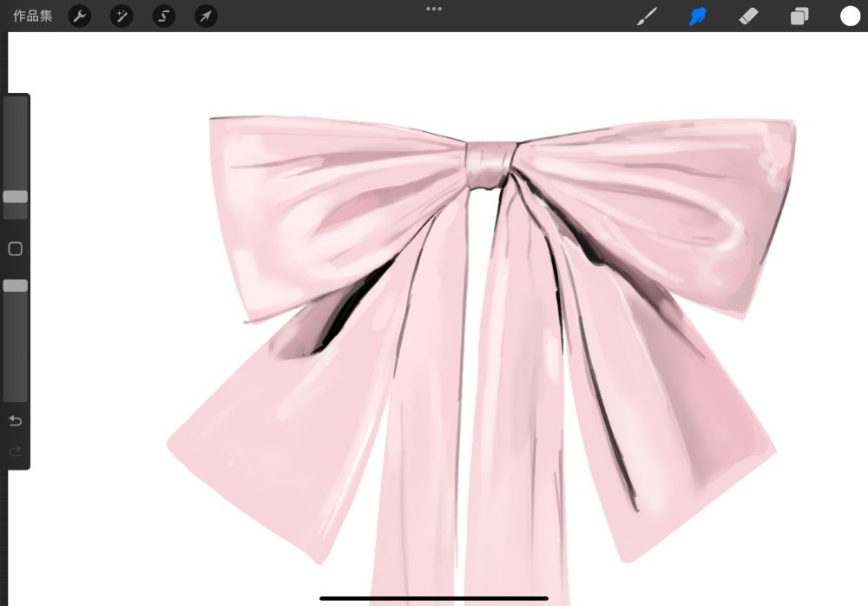
Task: Open the Actions wrench menu
Action: tap(80, 16)
